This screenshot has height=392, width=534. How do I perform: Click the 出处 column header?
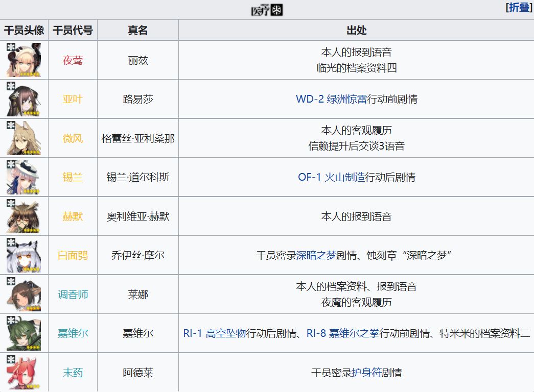pos(357,30)
